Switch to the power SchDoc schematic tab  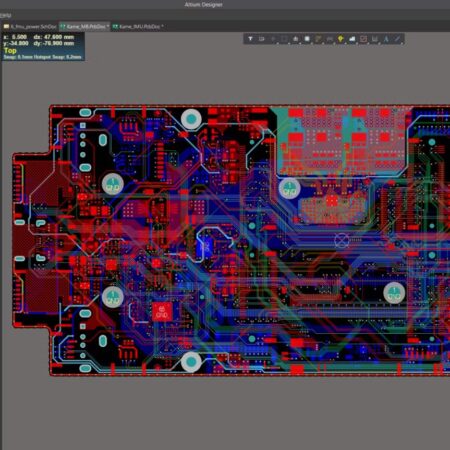(30, 26)
